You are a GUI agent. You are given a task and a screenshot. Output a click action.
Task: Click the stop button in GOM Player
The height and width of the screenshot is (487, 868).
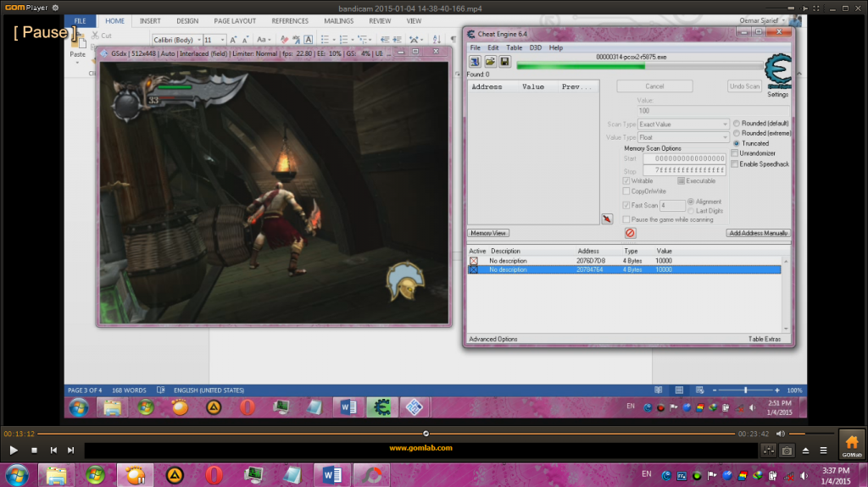(x=34, y=451)
